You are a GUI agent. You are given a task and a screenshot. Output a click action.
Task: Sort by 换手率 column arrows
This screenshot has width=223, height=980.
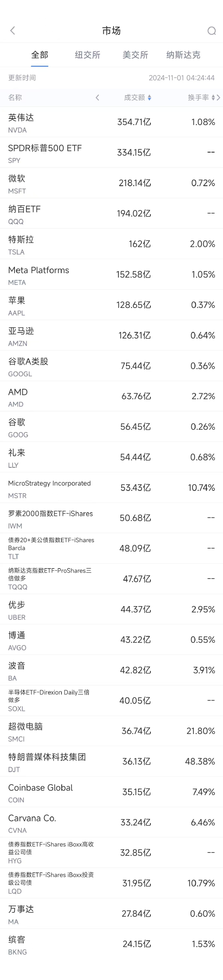point(213,98)
